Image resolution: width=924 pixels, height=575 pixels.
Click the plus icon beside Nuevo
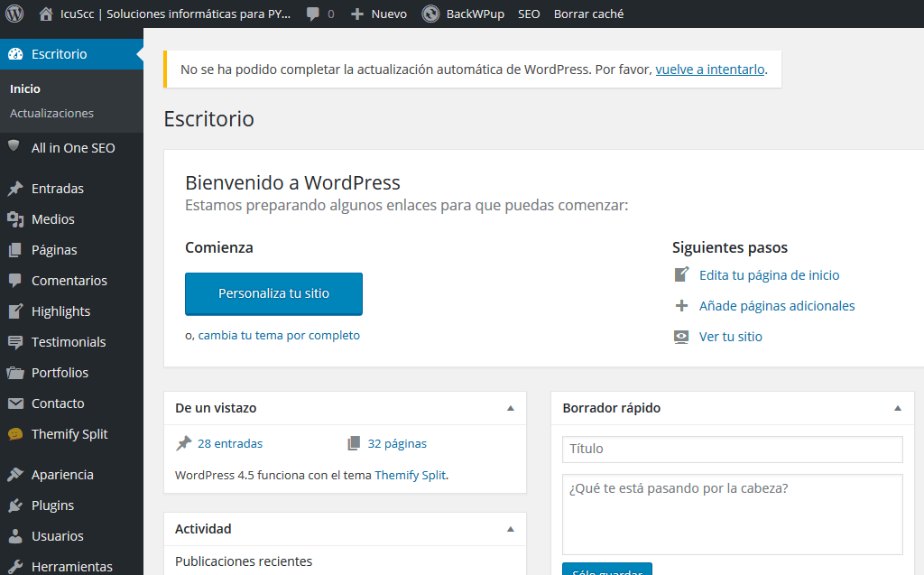pyautogui.click(x=357, y=14)
